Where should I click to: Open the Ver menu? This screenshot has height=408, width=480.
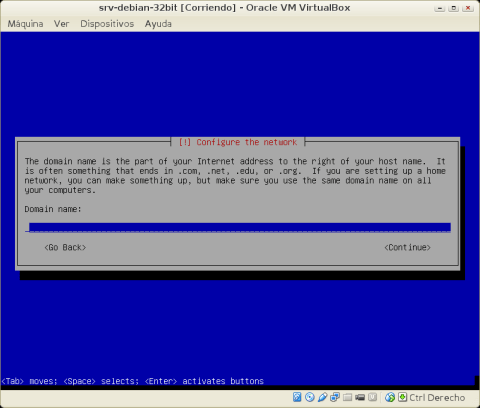[62, 24]
